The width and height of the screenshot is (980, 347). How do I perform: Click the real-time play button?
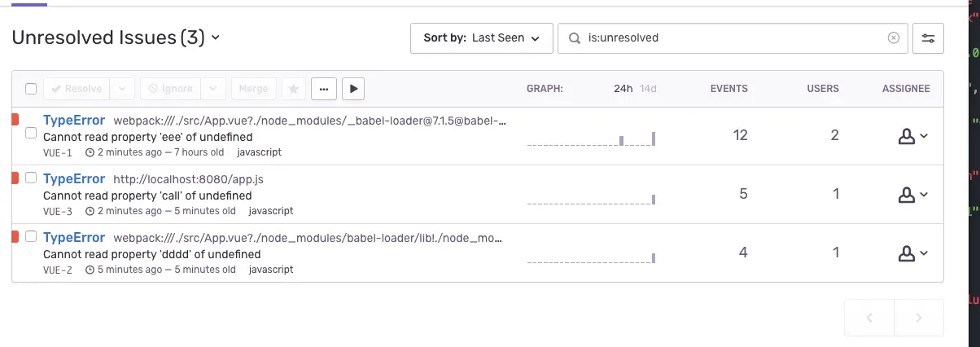(352, 89)
